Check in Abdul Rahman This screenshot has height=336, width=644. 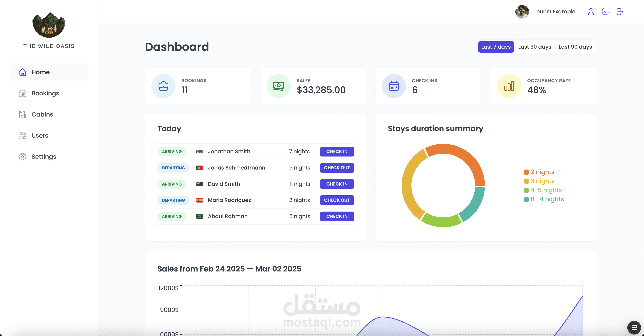[x=337, y=216]
